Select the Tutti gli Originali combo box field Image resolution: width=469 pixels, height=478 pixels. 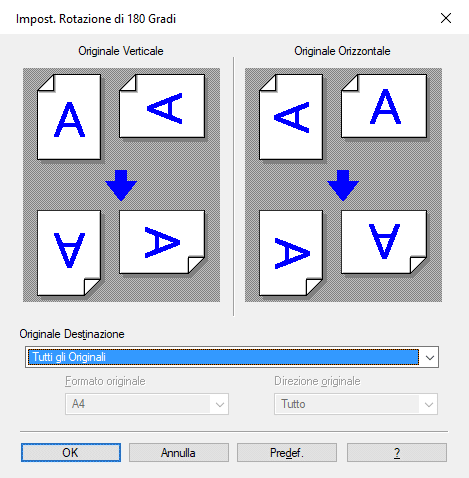pyautogui.click(x=232, y=357)
